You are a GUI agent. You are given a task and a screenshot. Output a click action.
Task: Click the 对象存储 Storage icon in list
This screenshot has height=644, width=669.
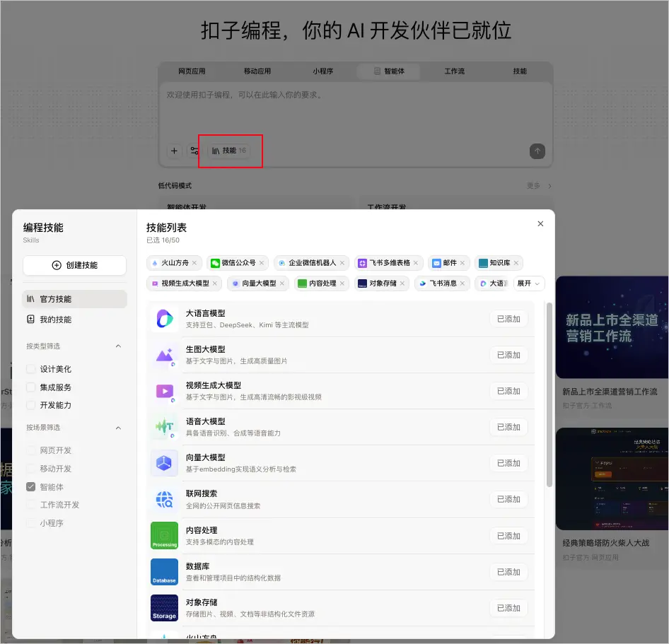[164, 608]
